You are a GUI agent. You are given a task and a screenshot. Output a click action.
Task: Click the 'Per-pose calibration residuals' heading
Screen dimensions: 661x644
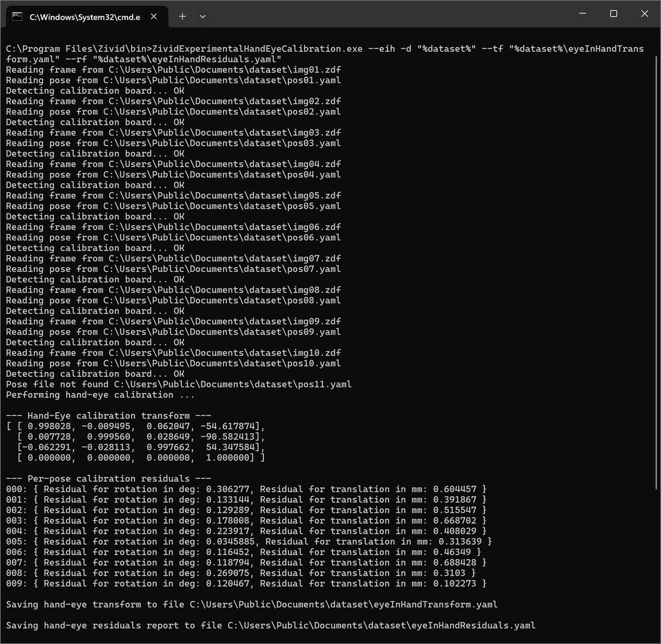click(108, 479)
